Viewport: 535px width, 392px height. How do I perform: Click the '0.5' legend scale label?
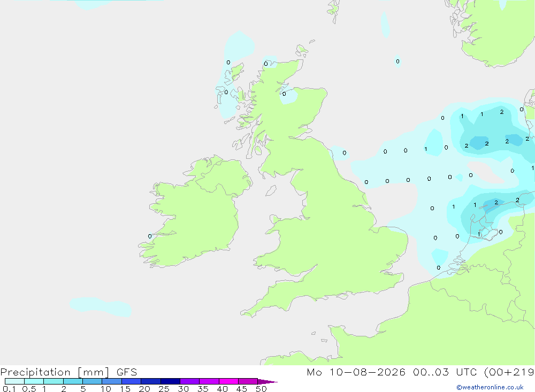[29, 389]
